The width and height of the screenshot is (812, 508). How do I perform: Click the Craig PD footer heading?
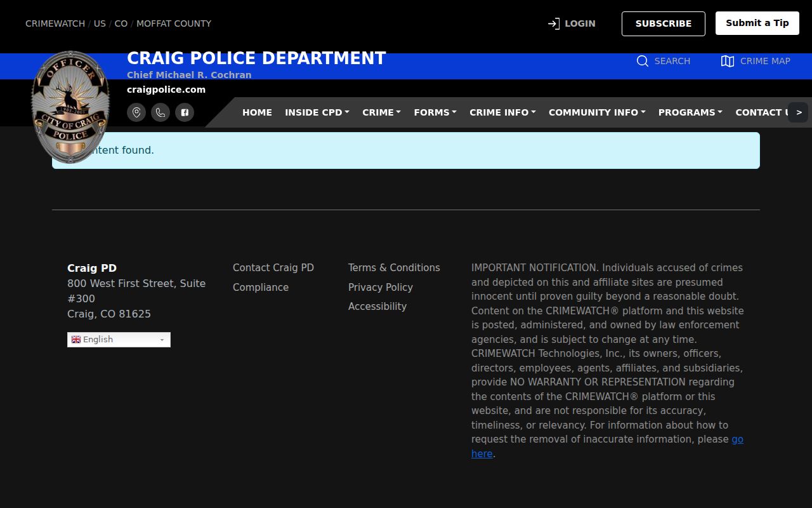tap(92, 268)
